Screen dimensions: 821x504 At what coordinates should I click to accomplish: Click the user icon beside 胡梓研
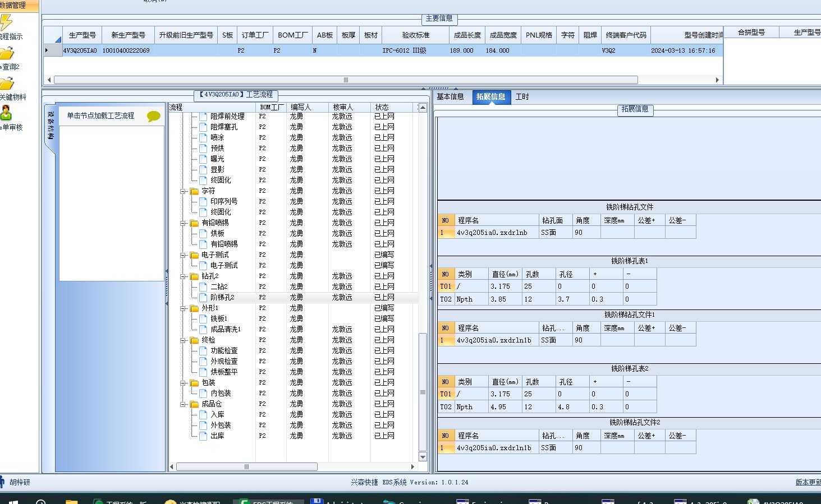(2, 482)
